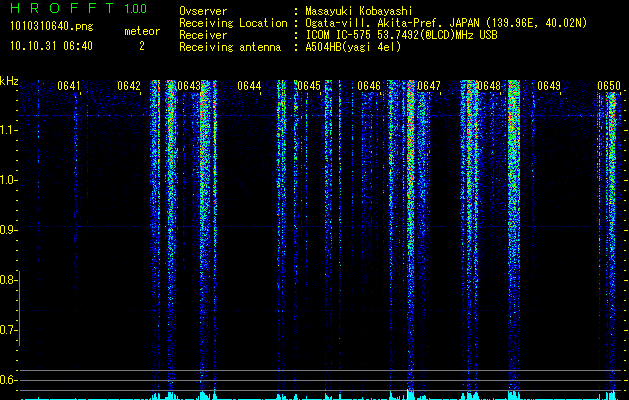Click the date stamp 10.10.31 06:40

[51, 46]
